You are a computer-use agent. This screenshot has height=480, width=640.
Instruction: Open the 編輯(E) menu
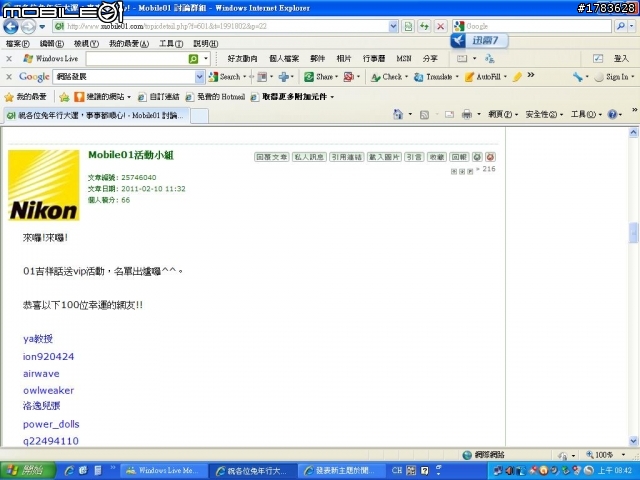(51, 43)
